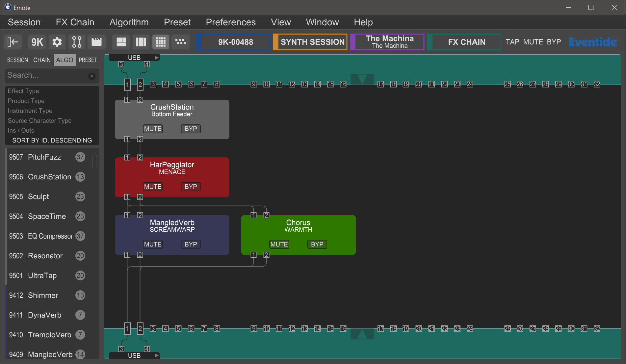
Task: Expand the bottom outputs triangle
Action: (362, 334)
